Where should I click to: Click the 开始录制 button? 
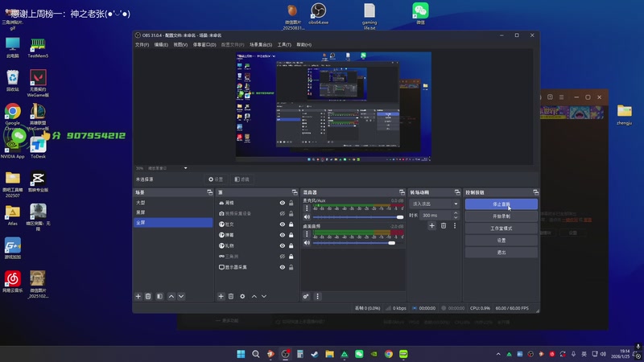point(501,216)
